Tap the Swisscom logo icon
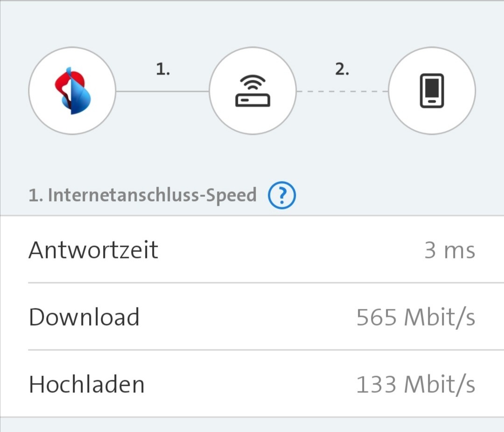 click(72, 91)
